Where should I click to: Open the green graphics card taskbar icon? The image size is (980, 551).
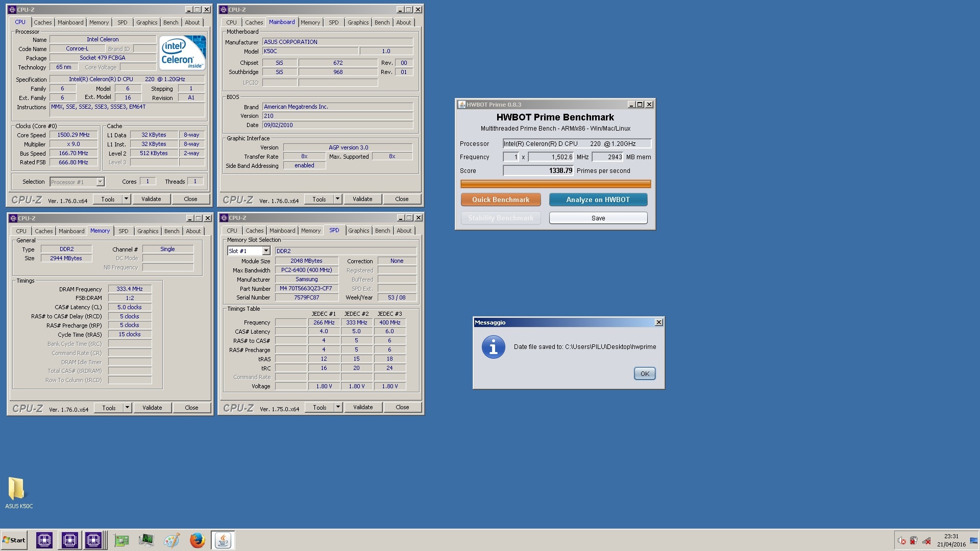(x=121, y=540)
